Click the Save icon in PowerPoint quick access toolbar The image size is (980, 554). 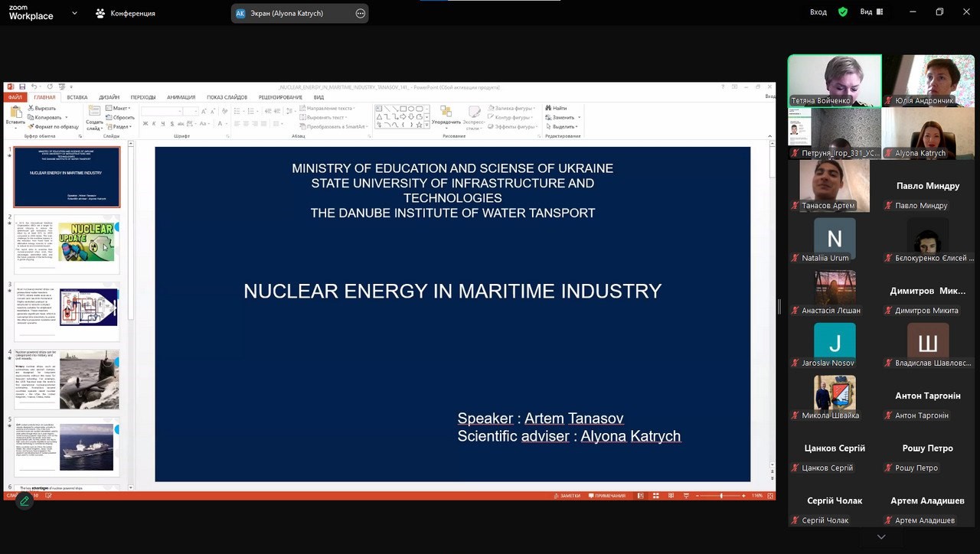coord(22,86)
